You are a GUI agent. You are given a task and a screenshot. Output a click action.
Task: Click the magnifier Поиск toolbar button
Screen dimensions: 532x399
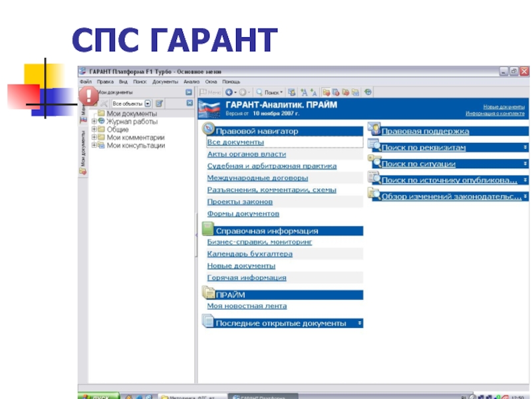pos(269,92)
